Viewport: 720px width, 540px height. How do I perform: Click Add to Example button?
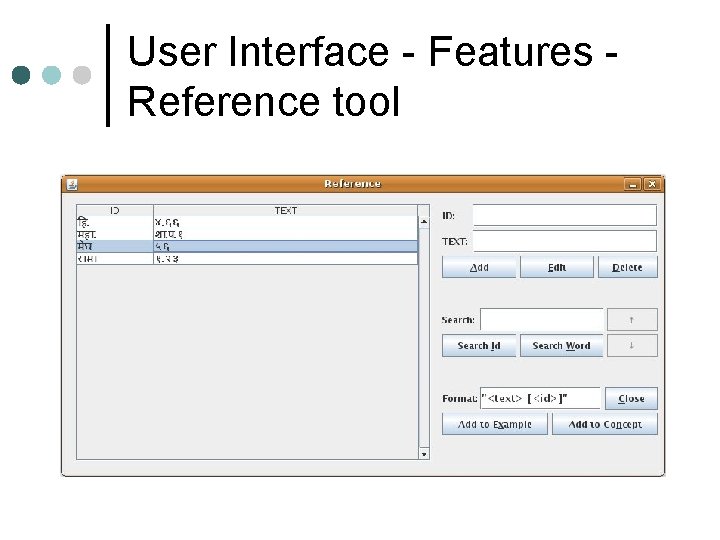495,424
